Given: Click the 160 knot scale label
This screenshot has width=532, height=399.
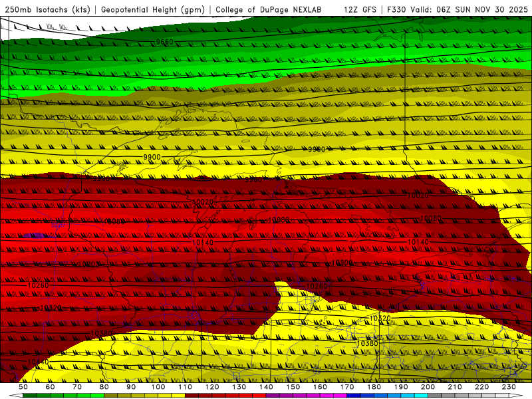Looking at the screenshot, I should coord(320,387).
